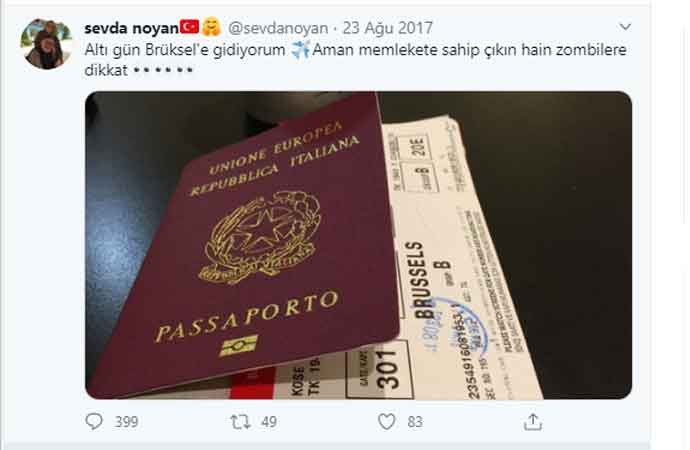
Task: Open sevda noyan's profile avatar picture
Action: (x=46, y=44)
